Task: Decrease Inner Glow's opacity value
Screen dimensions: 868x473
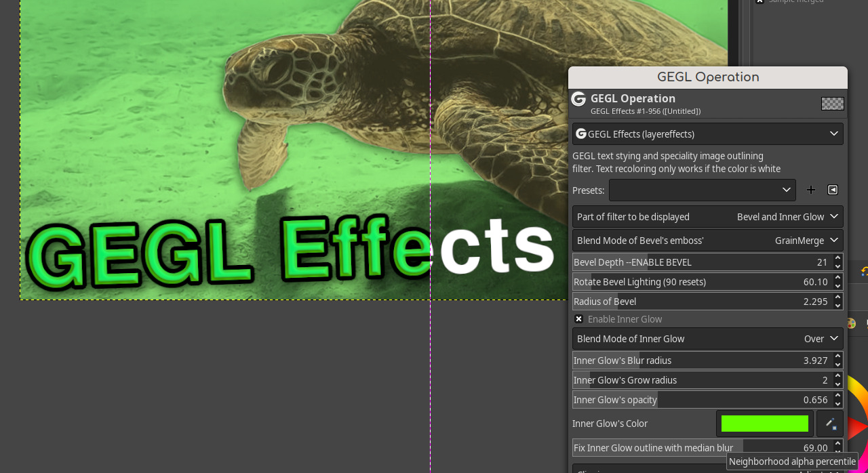Action: 838,404
